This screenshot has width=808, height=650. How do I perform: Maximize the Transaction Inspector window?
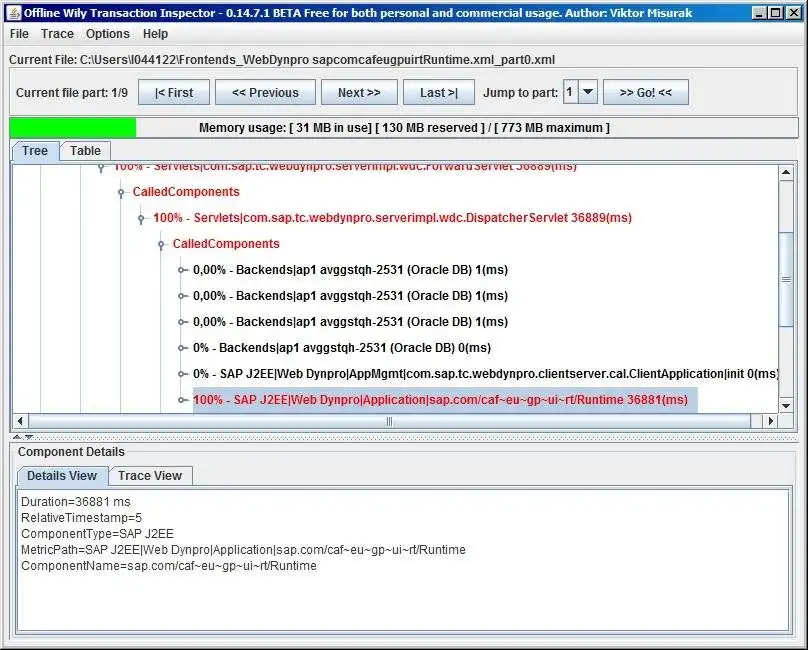[775, 13]
